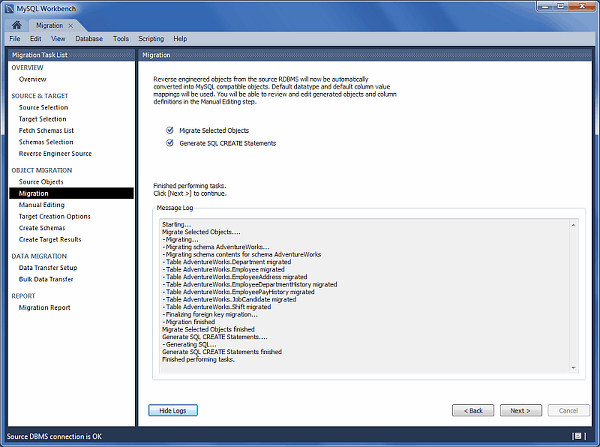Open the View menu
This screenshot has height=447, width=600.
click(58, 39)
